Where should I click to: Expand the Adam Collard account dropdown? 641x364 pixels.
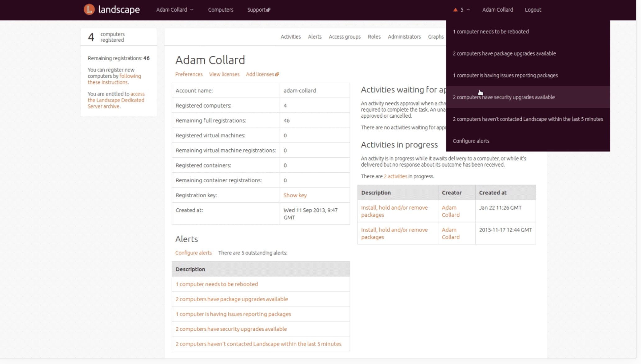175,10
